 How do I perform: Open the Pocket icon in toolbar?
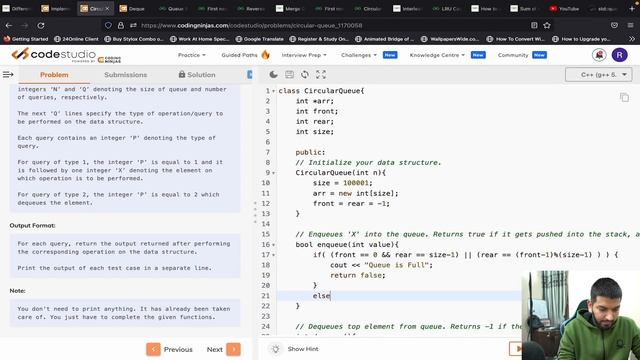pos(614,25)
